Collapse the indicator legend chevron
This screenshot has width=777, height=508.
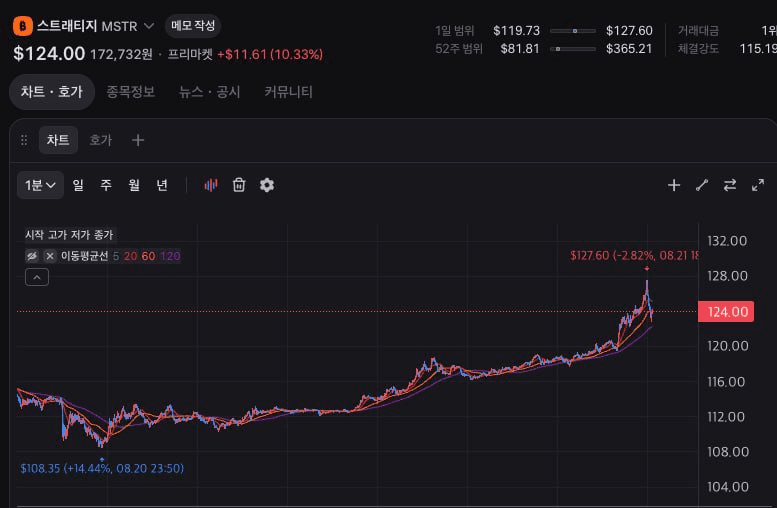pos(37,277)
